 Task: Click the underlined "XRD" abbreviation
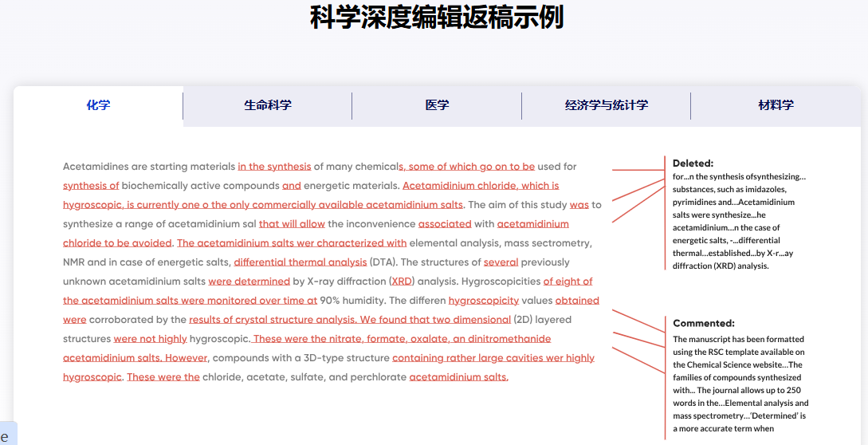point(403,282)
